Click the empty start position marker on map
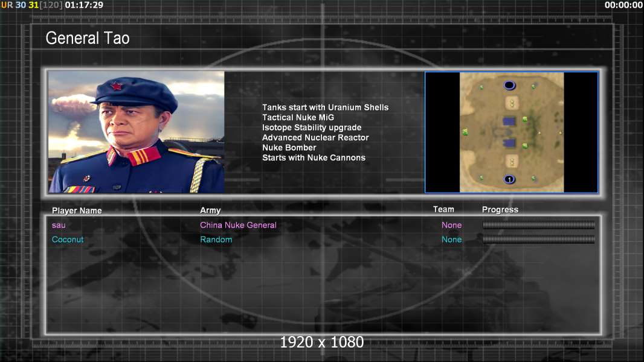The width and height of the screenshot is (644, 362). tap(509, 85)
